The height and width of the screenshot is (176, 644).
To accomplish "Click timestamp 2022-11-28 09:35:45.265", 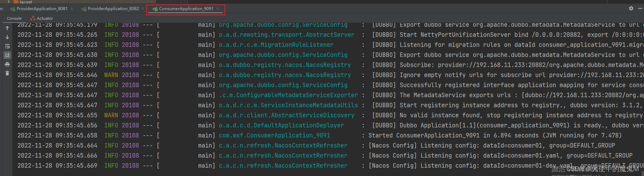I will [x=57, y=35].
